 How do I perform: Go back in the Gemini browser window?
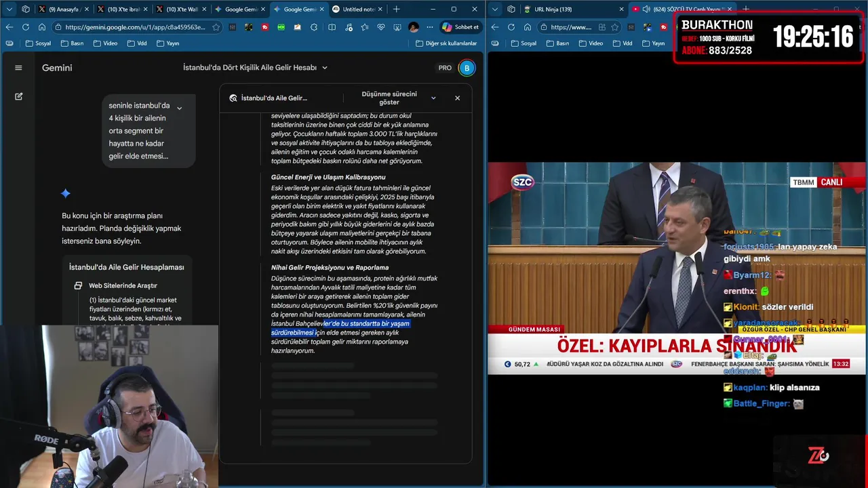click(9, 27)
